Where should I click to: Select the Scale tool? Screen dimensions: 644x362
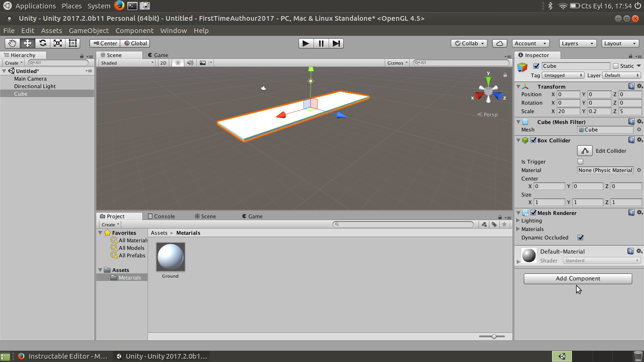click(x=58, y=43)
